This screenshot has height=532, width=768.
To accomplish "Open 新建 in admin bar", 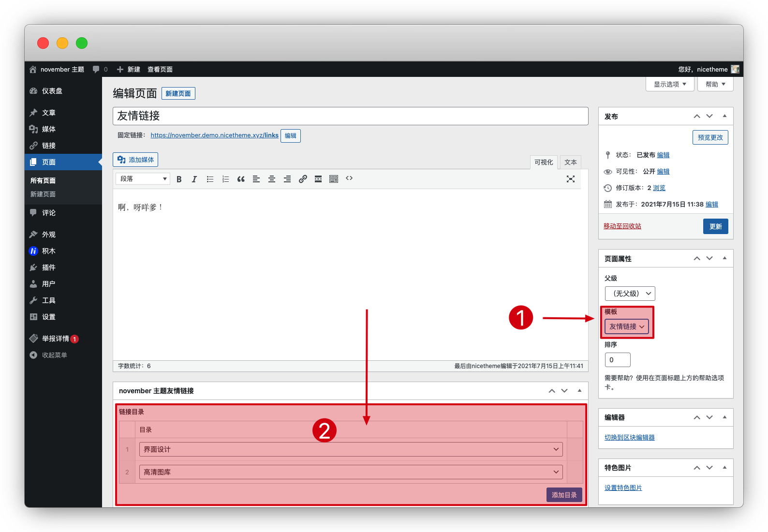I will tap(129, 69).
